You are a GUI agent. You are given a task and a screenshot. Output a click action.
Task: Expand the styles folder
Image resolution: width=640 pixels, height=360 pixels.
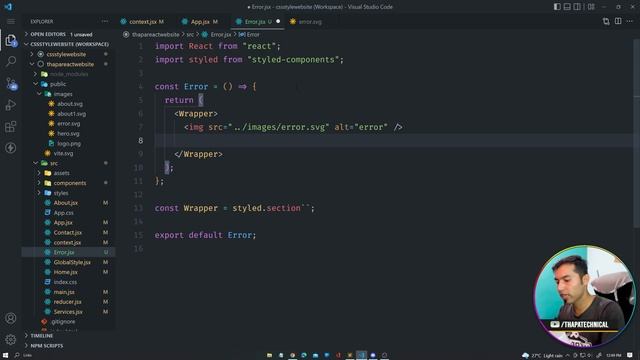61,193
